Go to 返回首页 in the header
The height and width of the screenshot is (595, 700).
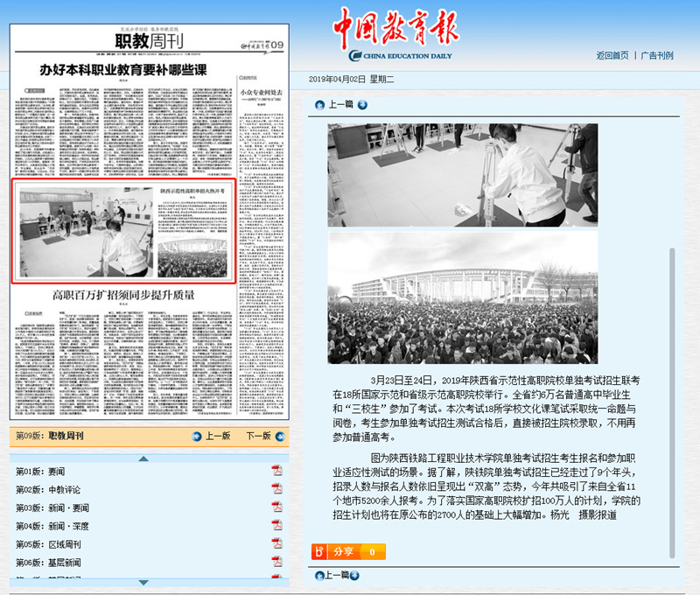pos(612,55)
